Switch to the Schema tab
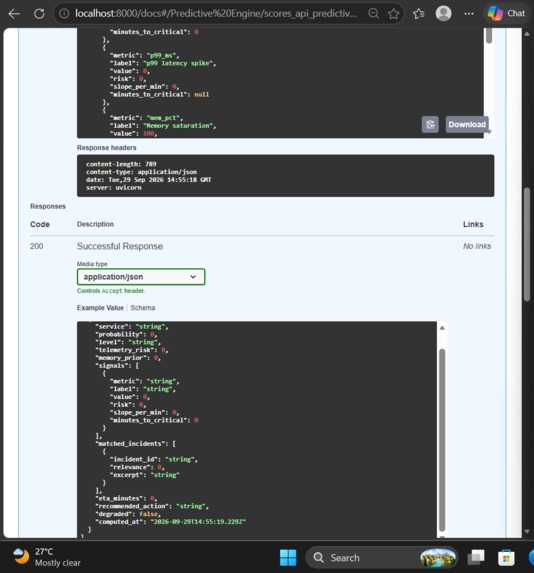This screenshot has width=534, height=573. click(143, 308)
